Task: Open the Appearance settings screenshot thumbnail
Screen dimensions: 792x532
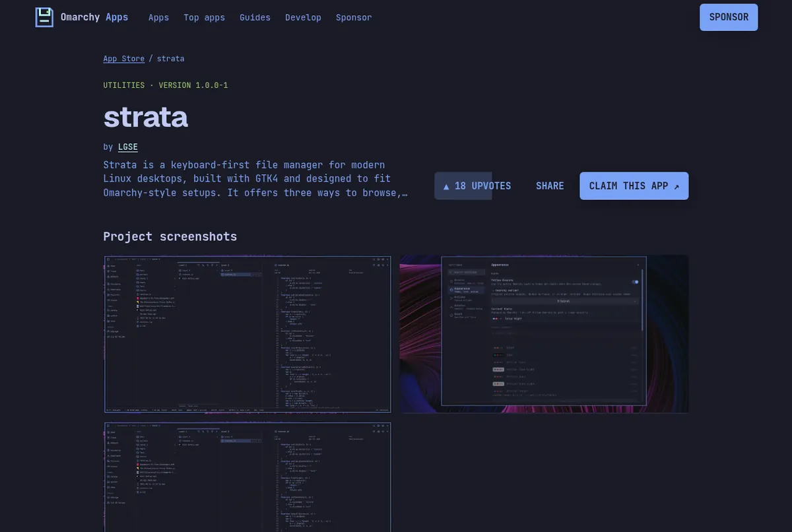Action: (x=544, y=334)
